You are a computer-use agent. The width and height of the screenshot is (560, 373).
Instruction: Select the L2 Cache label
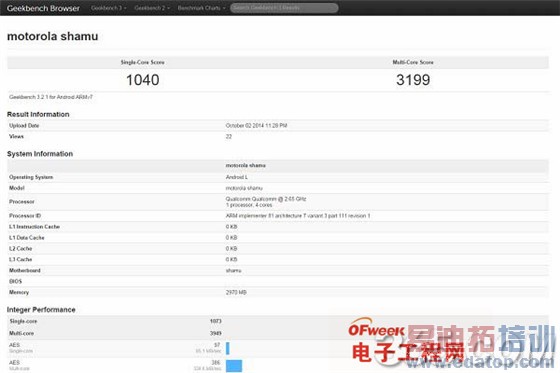pyautogui.click(x=20, y=249)
